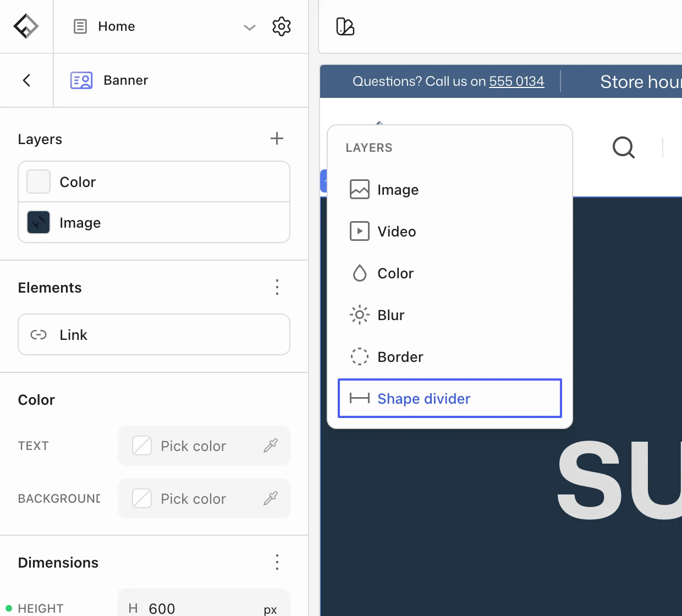Click the Banner section title

(126, 80)
